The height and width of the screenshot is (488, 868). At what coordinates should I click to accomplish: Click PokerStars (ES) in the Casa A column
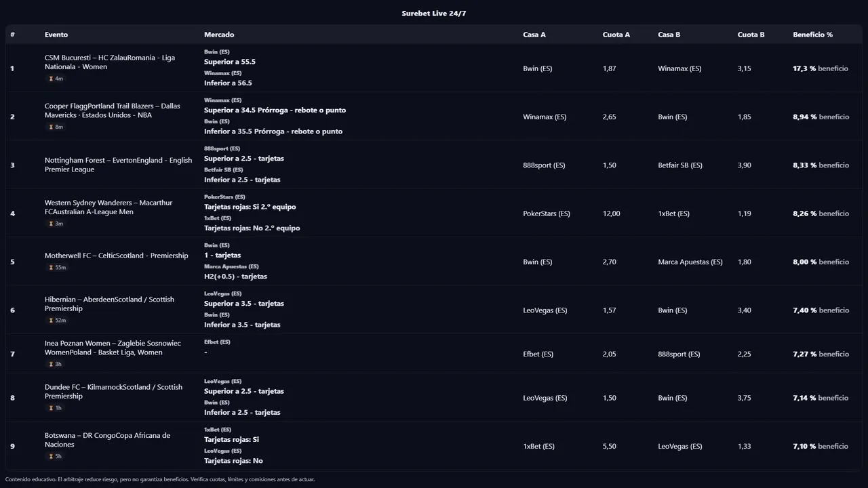tap(546, 213)
